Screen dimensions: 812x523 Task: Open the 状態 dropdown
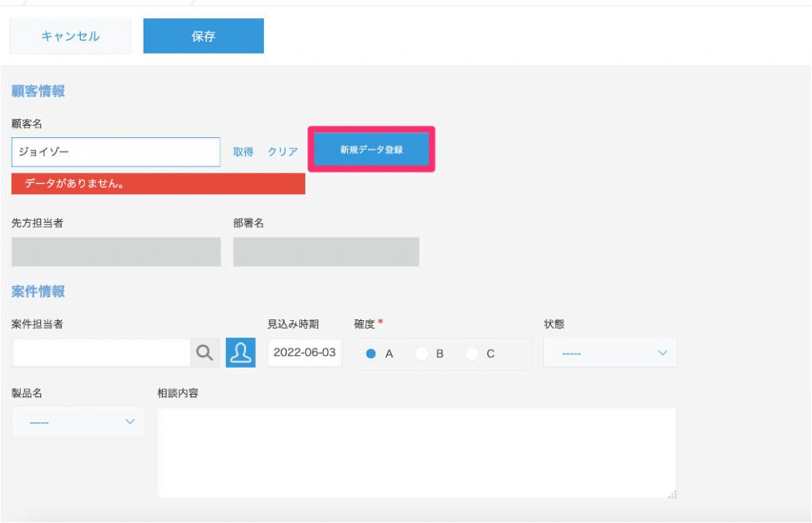(x=610, y=353)
